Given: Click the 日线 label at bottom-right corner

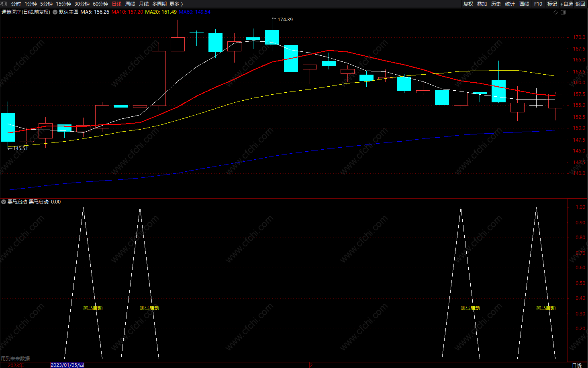Looking at the screenshot, I should [x=577, y=365].
